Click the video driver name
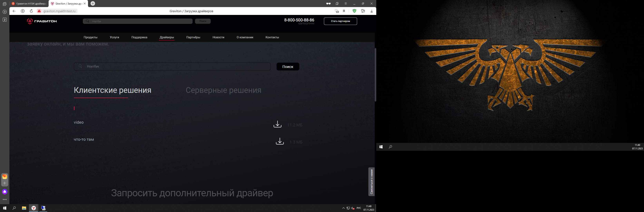Screen dimensions: 644x212 click(79, 122)
